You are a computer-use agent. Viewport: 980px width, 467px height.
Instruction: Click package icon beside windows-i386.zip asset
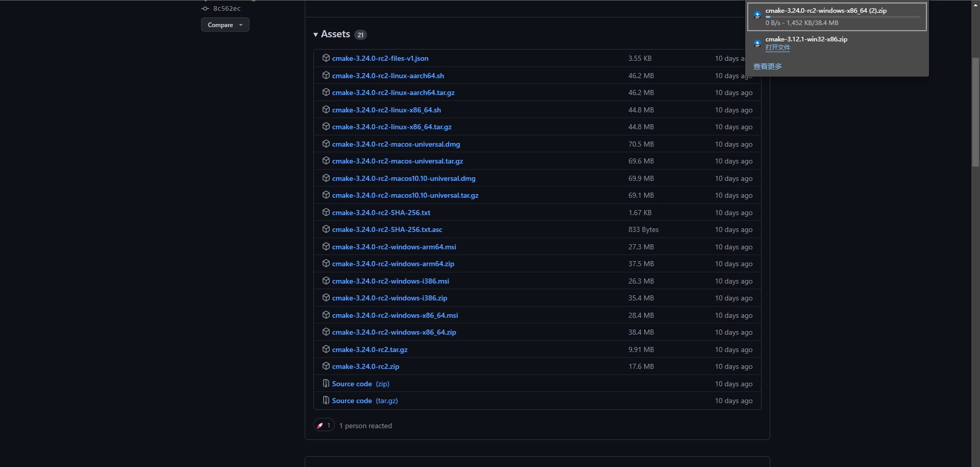pos(326,298)
